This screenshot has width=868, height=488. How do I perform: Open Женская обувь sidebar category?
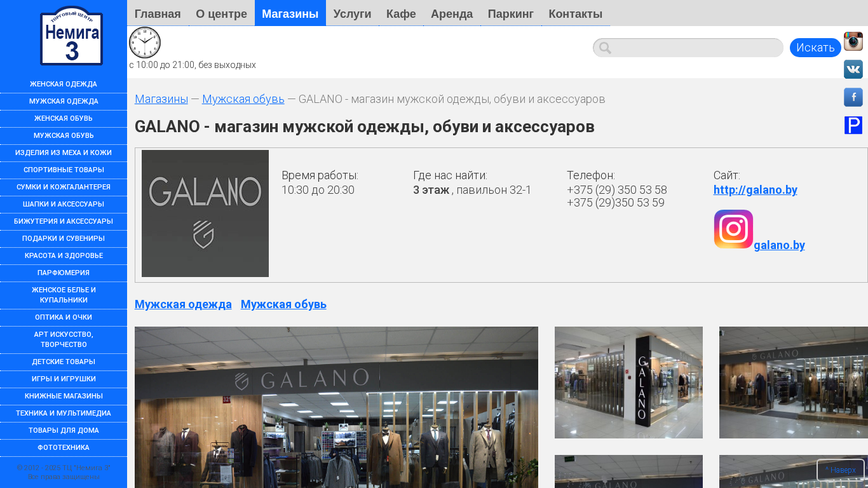click(x=64, y=119)
